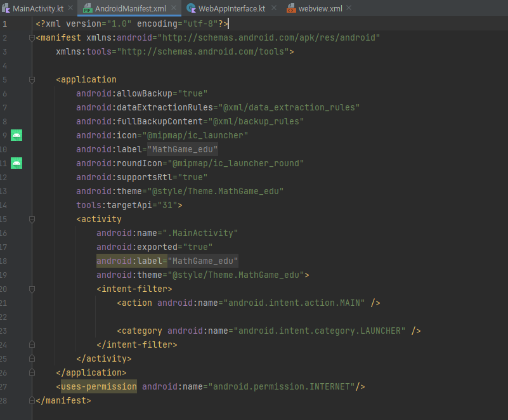Click "android.intent.action.MAIN" value
Image resolution: width=508 pixels, height=420 pixels.
(x=294, y=303)
